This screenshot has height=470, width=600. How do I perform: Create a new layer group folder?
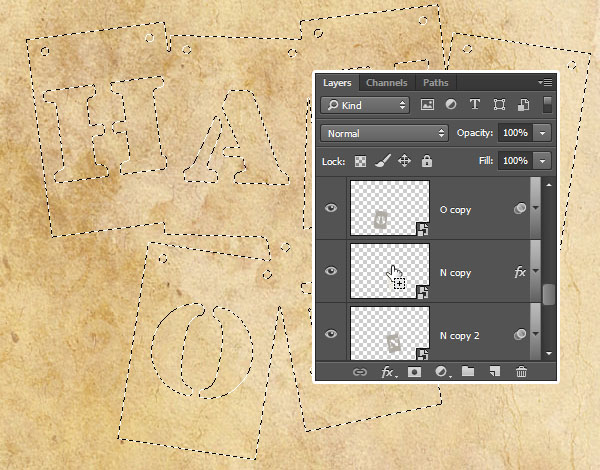[467, 373]
